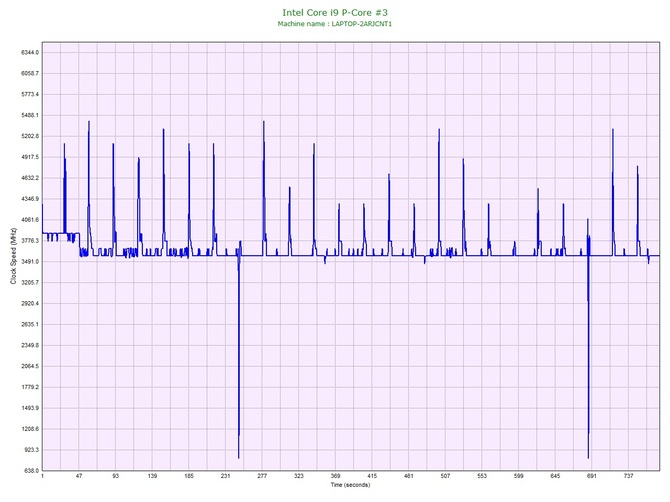This screenshot has height=502, width=670.
Task: Click the time axis tick labeled 461
Action: [x=409, y=476]
